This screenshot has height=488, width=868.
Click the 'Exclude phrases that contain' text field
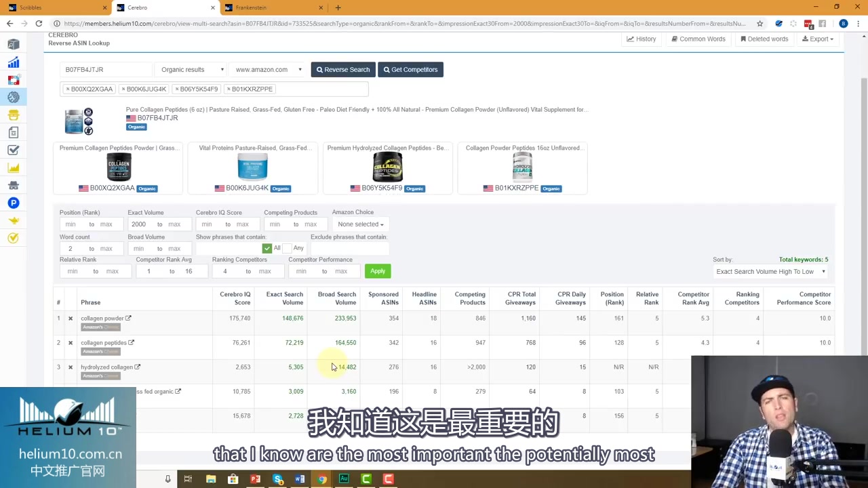pyautogui.click(x=349, y=249)
